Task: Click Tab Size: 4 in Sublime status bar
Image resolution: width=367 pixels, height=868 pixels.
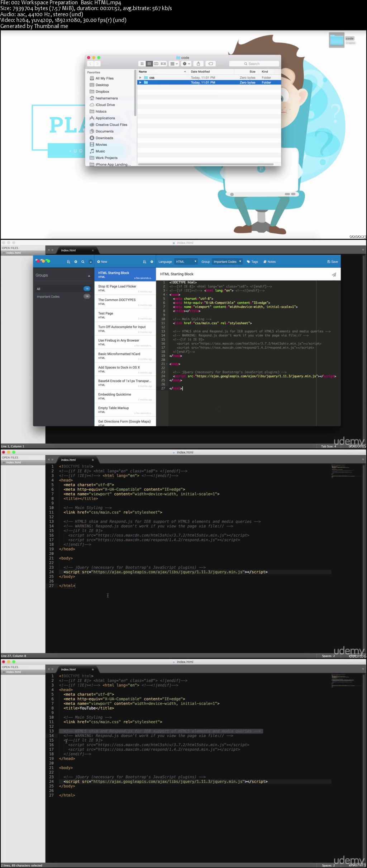Action: (328, 446)
